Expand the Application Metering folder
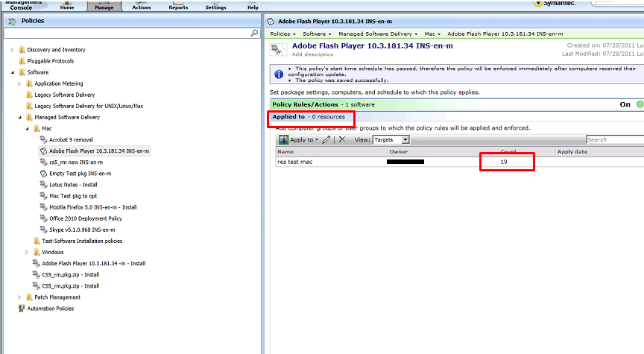 (x=19, y=83)
